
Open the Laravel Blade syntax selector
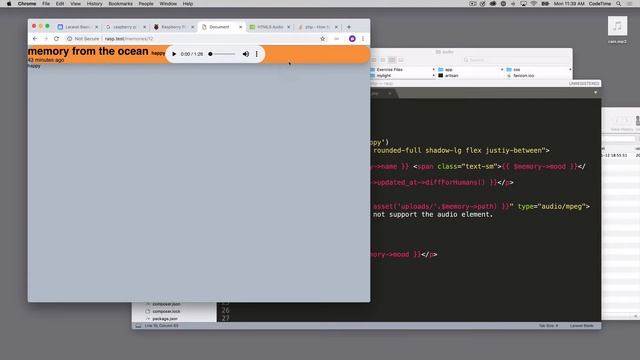582,326
